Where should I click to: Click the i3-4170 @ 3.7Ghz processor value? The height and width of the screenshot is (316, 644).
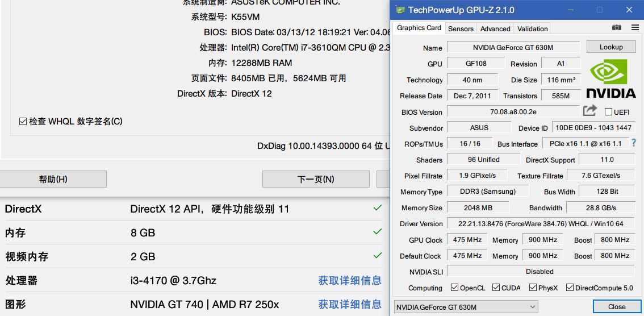[173, 281]
